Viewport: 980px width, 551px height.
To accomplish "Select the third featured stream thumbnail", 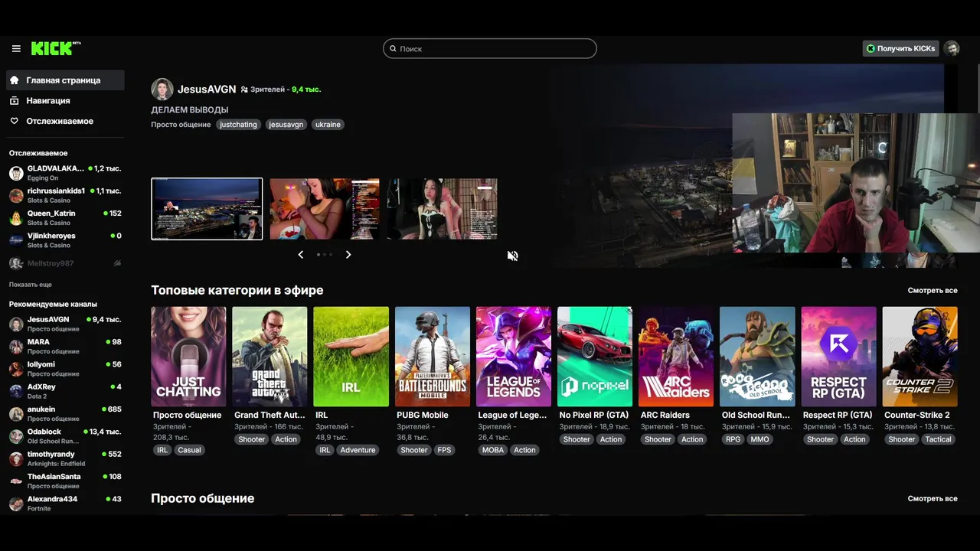I will point(442,209).
